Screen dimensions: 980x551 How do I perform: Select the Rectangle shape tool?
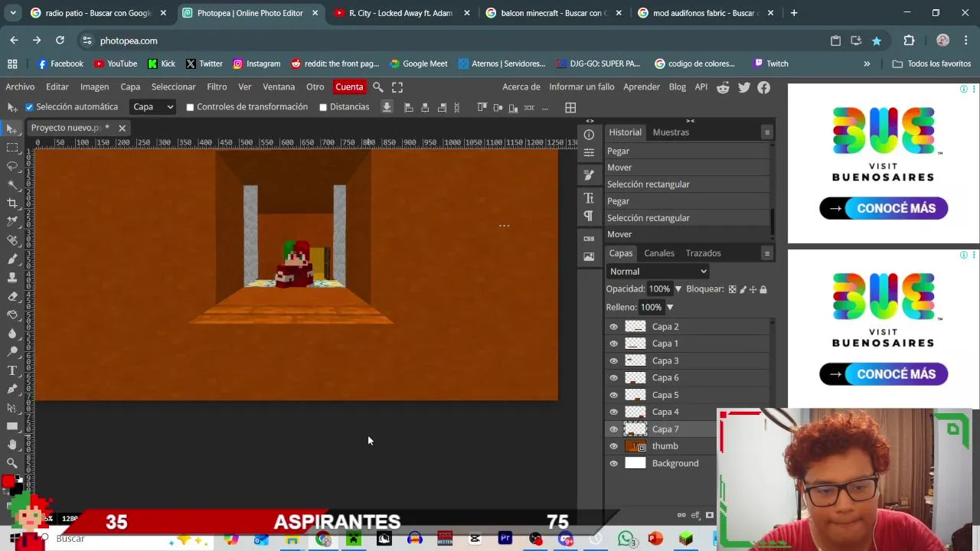pyautogui.click(x=12, y=426)
